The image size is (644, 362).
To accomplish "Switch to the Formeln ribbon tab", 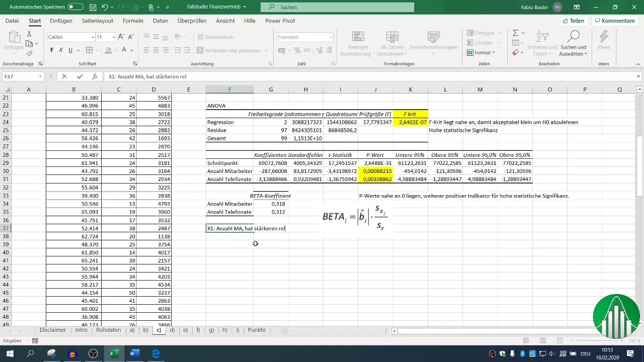I will point(133,21).
